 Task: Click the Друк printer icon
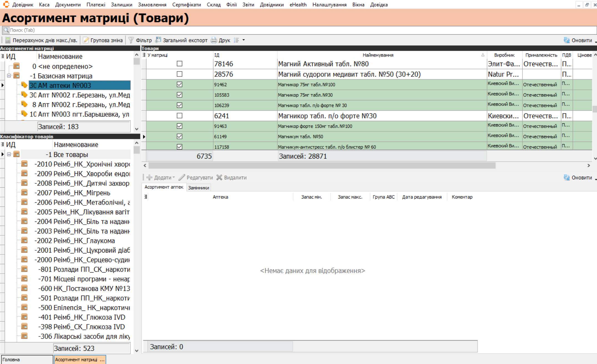214,40
